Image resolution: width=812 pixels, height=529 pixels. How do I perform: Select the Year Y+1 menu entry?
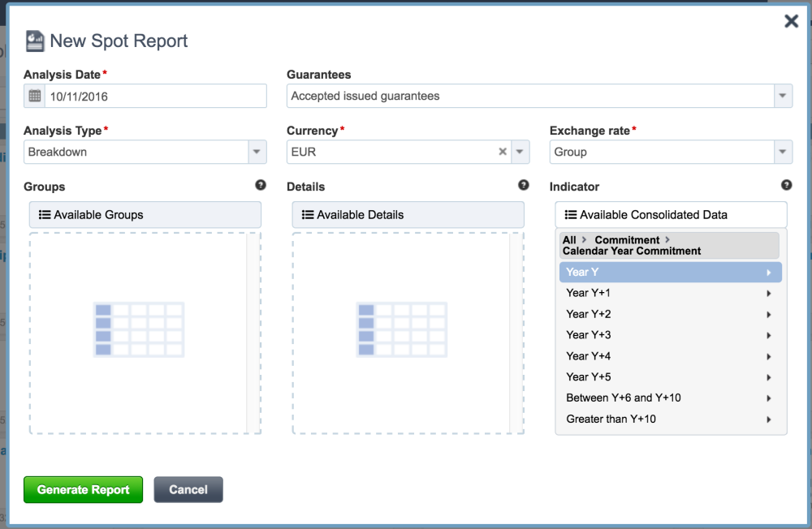point(671,293)
